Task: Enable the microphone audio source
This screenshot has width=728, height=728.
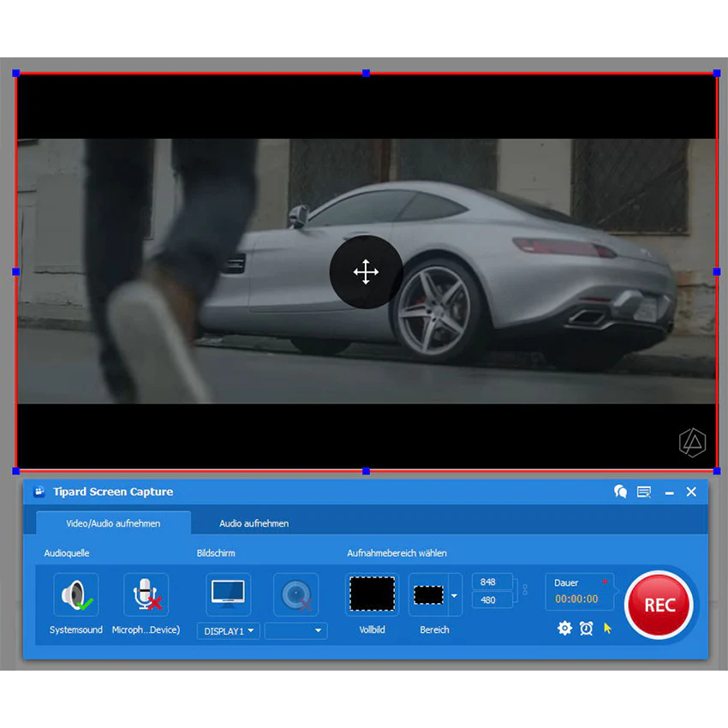Action: [x=146, y=594]
